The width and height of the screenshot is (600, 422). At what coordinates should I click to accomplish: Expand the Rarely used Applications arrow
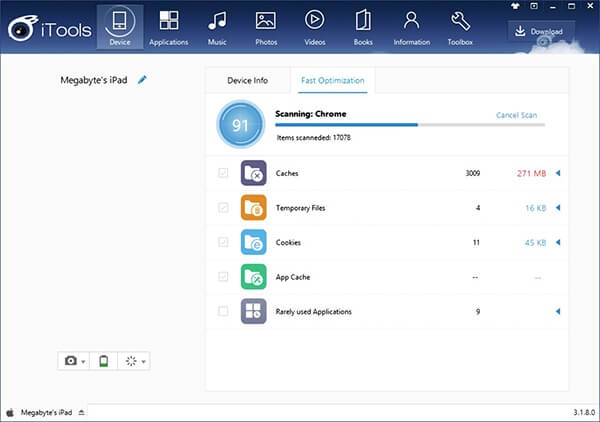558,311
